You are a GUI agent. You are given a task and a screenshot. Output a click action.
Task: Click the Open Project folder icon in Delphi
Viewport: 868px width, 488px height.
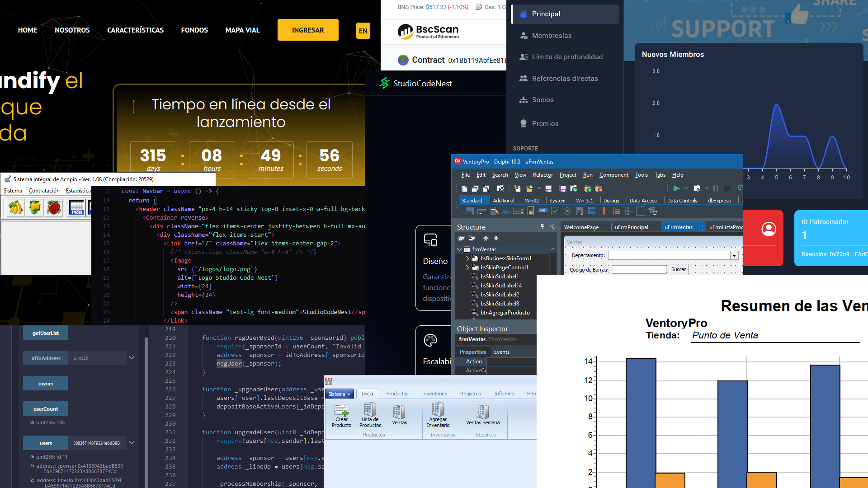529,188
